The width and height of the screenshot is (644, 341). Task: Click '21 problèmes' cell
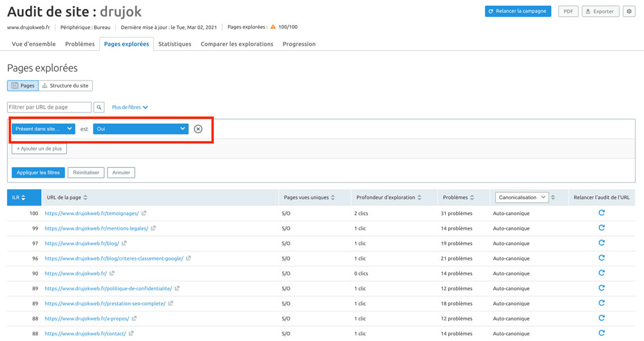[x=457, y=259]
